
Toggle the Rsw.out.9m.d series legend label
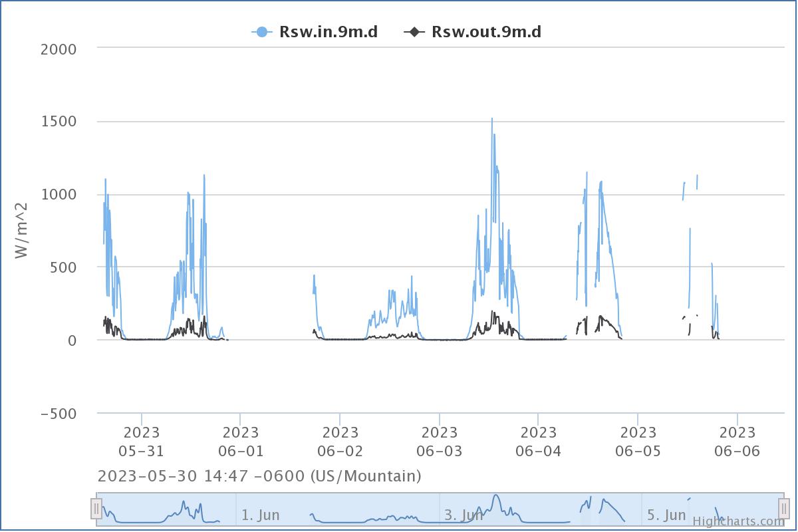[x=486, y=31]
